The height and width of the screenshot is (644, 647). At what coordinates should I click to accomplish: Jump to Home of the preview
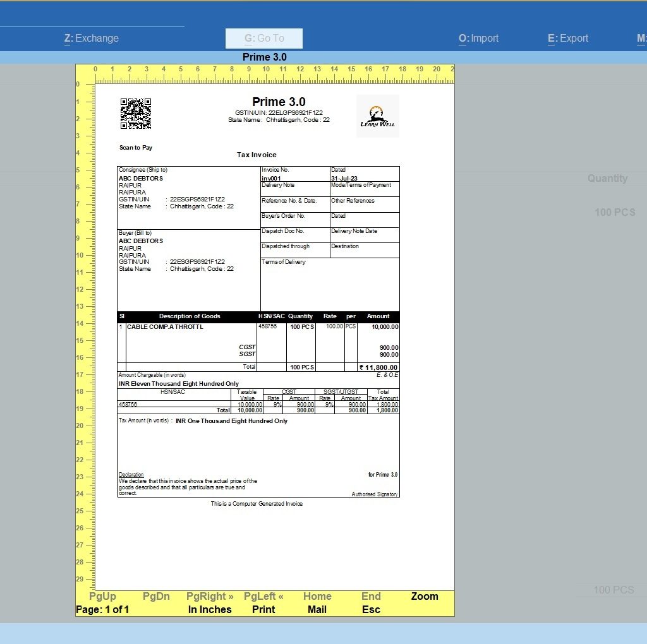(x=317, y=596)
